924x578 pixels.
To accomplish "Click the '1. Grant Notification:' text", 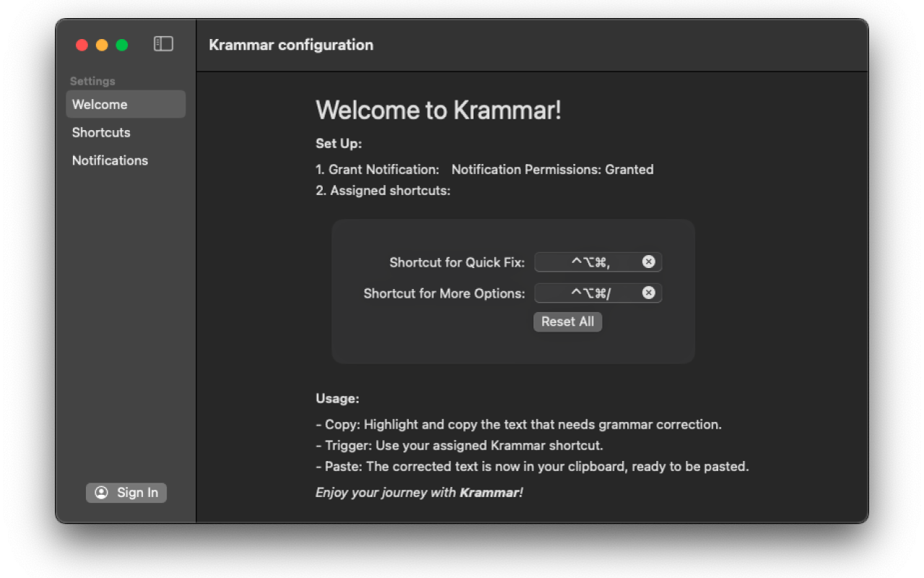I will pos(378,170).
